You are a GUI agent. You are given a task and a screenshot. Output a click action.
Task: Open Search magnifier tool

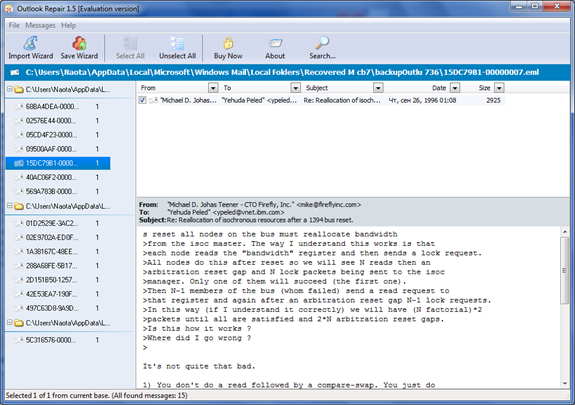(322, 48)
